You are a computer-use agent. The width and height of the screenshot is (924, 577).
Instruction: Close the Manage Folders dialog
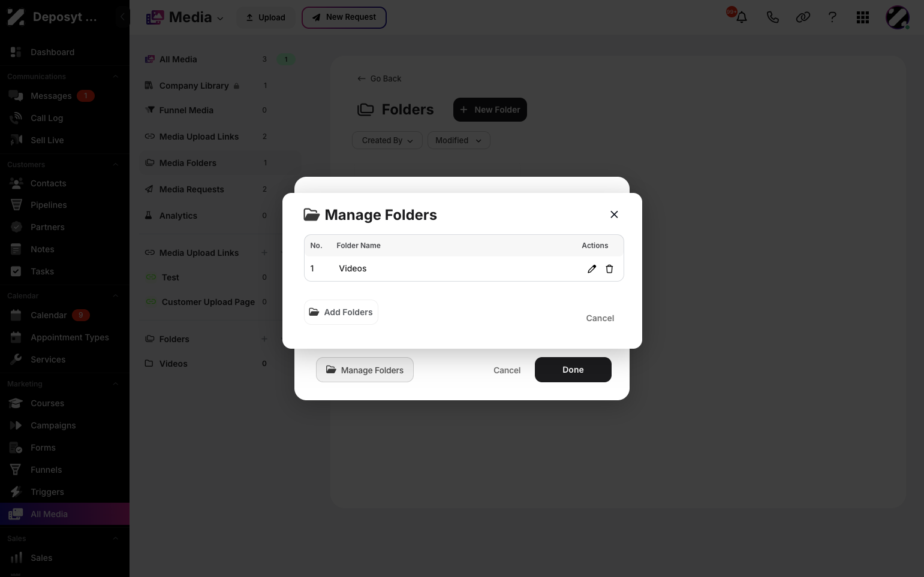614,215
